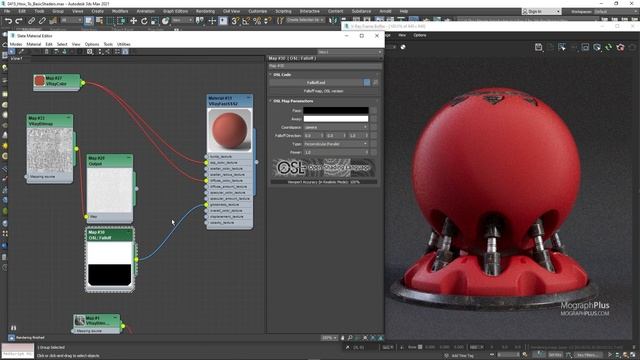Image resolution: width=640 pixels, height=360 pixels.
Task: Click the Away color swatch
Action: (x=336, y=119)
